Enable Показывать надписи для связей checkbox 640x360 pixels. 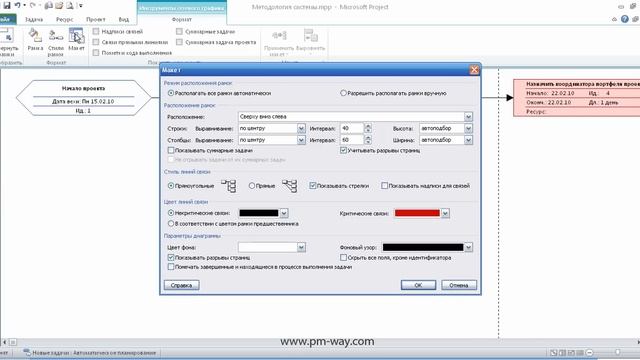click(384, 186)
